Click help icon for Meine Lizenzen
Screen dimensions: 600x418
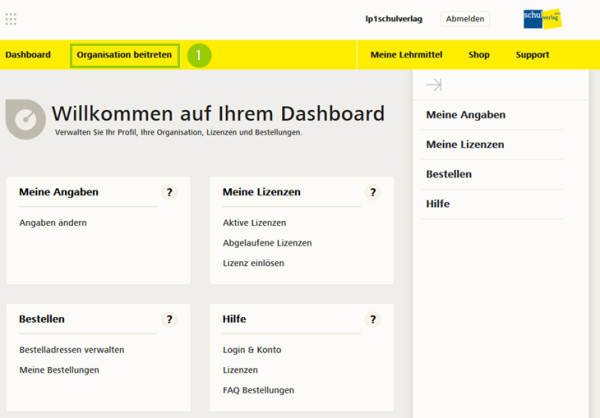(373, 192)
